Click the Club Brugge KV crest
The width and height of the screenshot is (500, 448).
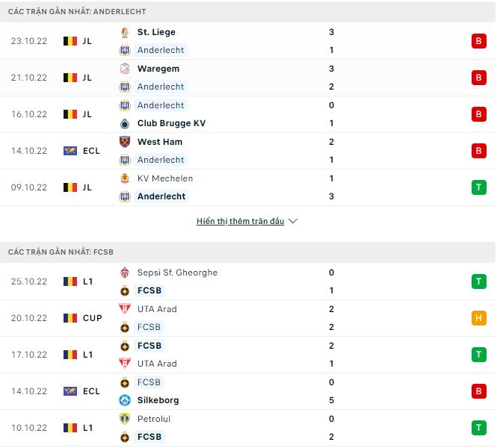(124, 123)
